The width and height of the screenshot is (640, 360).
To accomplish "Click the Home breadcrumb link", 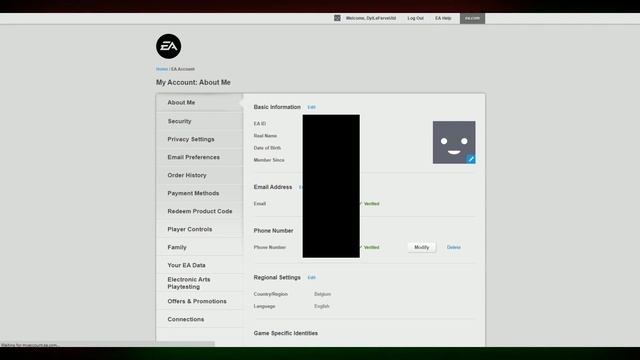I will (x=162, y=69).
